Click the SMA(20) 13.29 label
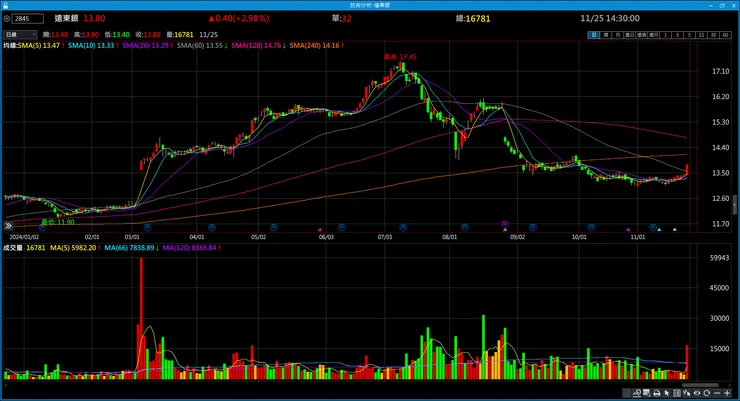 [x=145, y=45]
